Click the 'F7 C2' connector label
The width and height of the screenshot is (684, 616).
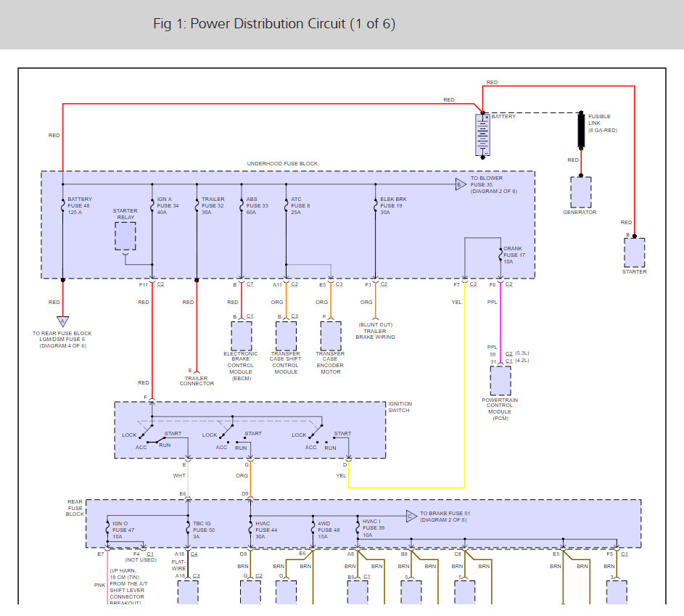click(465, 284)
